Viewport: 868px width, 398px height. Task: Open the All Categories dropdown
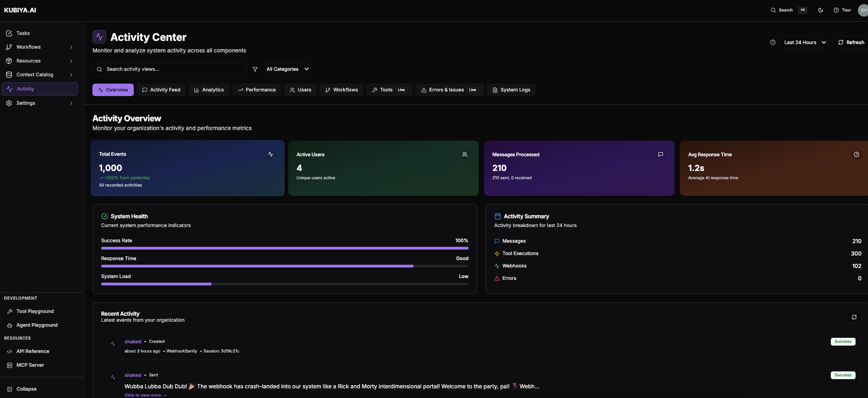pos(286,69)
